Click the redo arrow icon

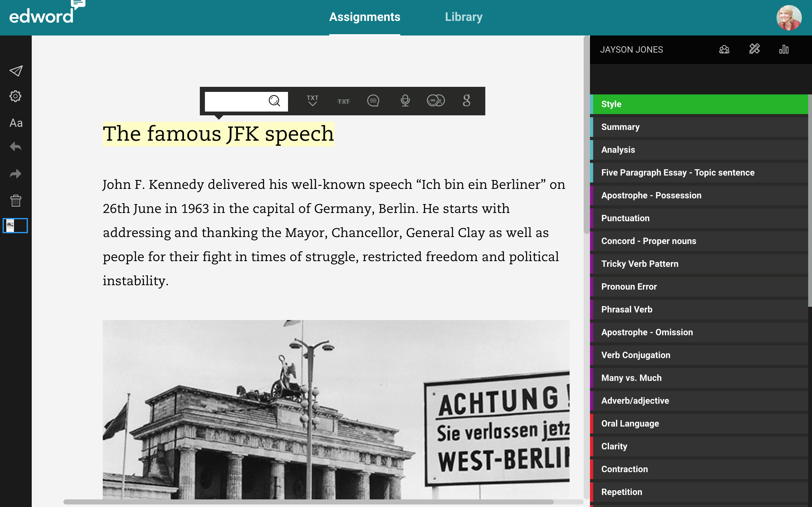(x=16, y=174)
